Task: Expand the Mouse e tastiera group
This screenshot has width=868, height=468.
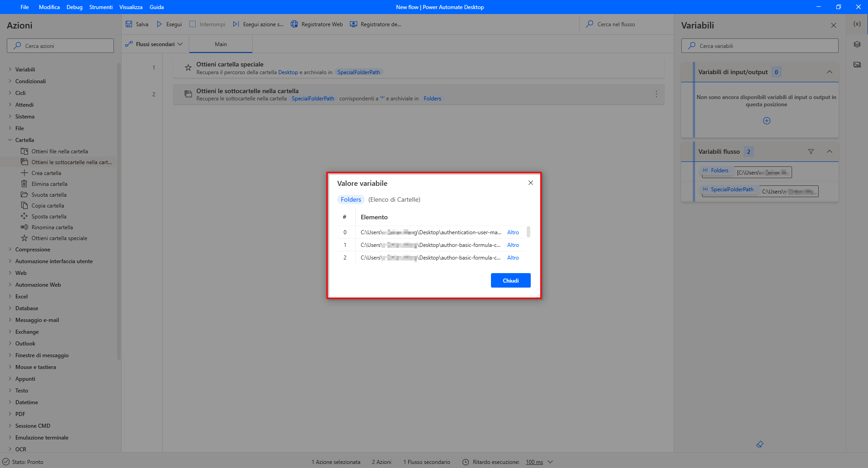Action: (10, 367)
